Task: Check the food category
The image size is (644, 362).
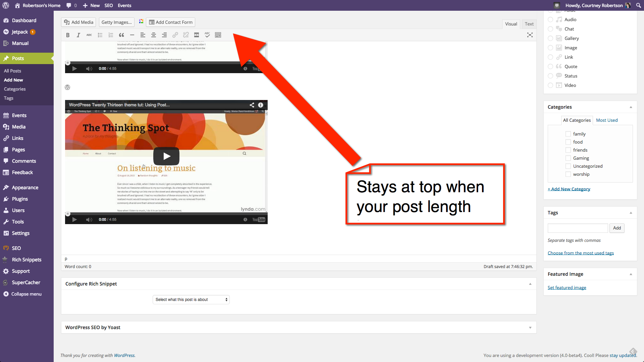Action: point(568,142)
